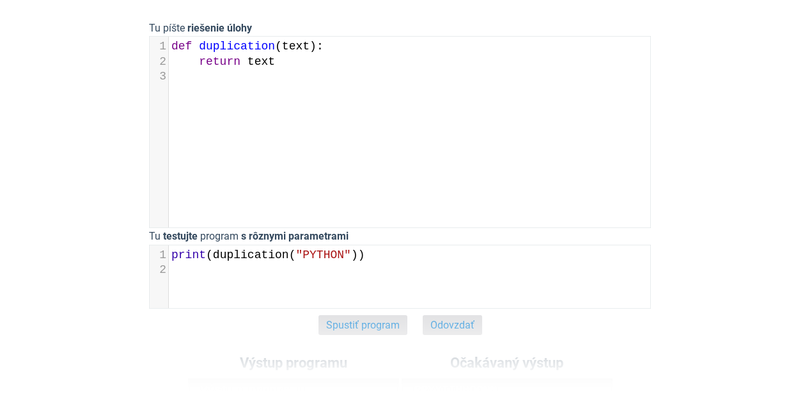
Task: Click 'duplication' function name in the def line
Action: 236,46
